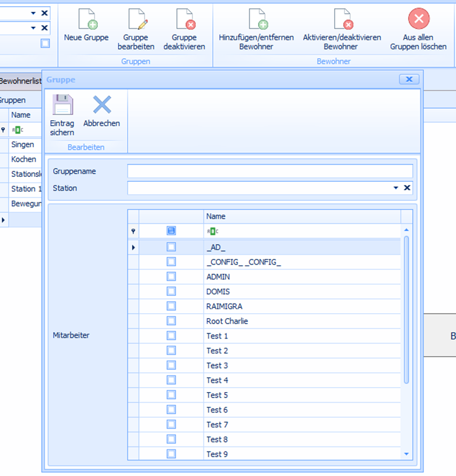Image resolution: width=456 pixels, height=476 pixels.
Task: Close the Gruppe dialog window
Action: tap(409, 80)
